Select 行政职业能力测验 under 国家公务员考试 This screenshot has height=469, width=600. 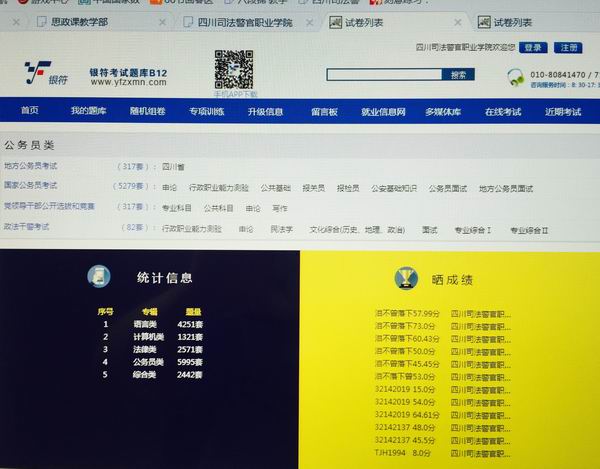coord(218,188)
